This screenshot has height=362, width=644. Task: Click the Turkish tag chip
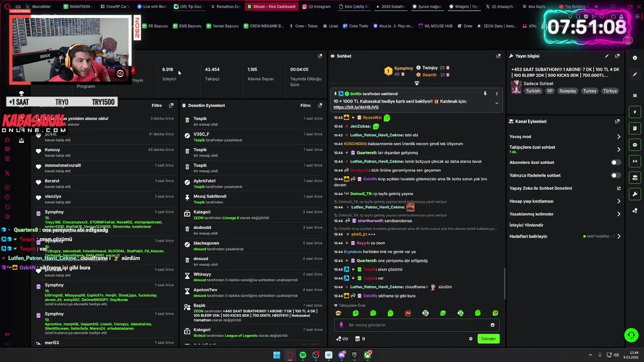coord(533,91)
